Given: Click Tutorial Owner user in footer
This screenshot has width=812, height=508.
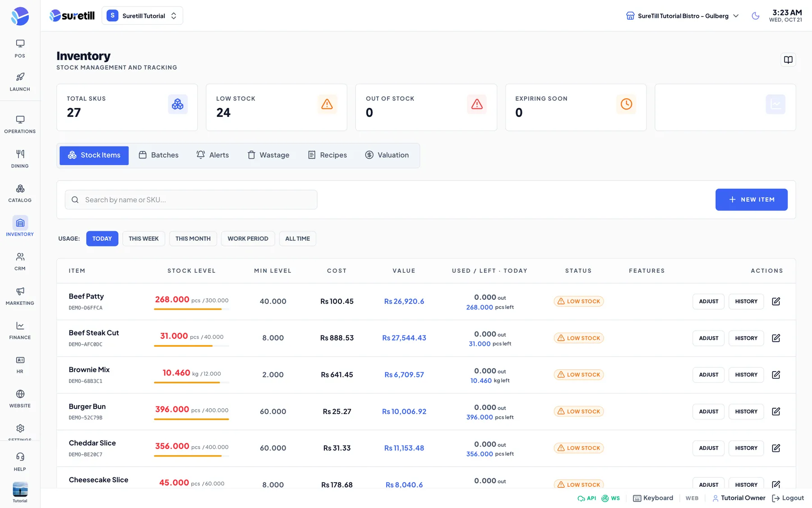Looking at the screenshot, I should (739, 498).
